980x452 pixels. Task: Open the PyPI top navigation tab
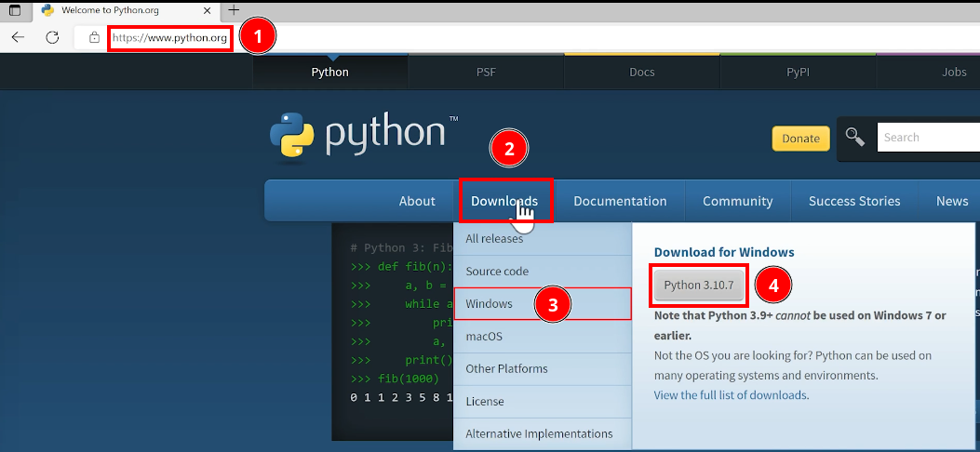tap(799, 72)
